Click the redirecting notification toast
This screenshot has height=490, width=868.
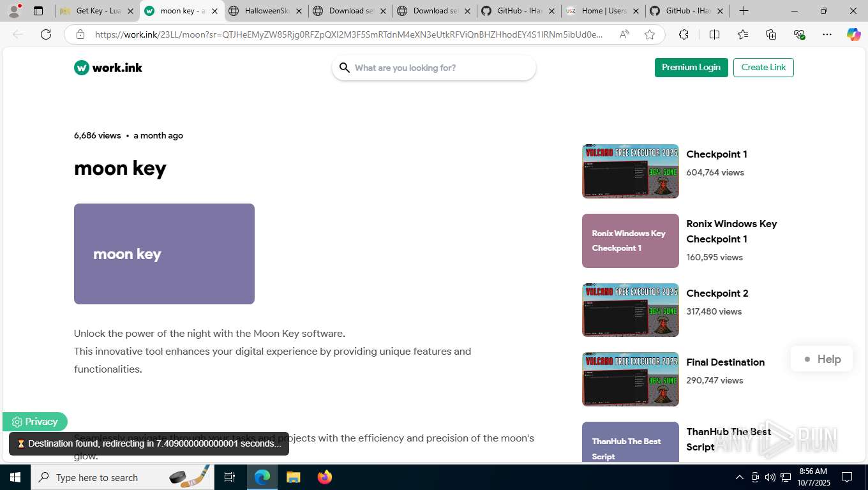tap(149, 443)
